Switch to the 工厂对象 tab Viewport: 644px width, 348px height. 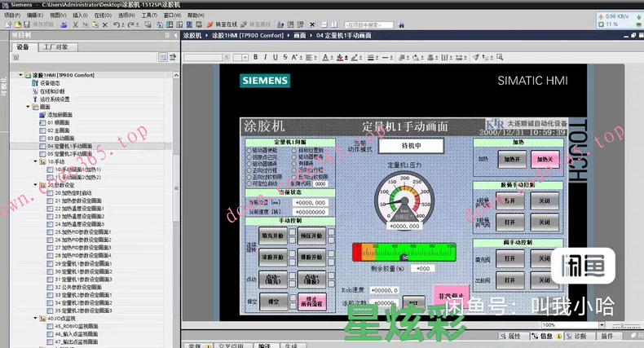pyautogui.click(x=55, y=47)
